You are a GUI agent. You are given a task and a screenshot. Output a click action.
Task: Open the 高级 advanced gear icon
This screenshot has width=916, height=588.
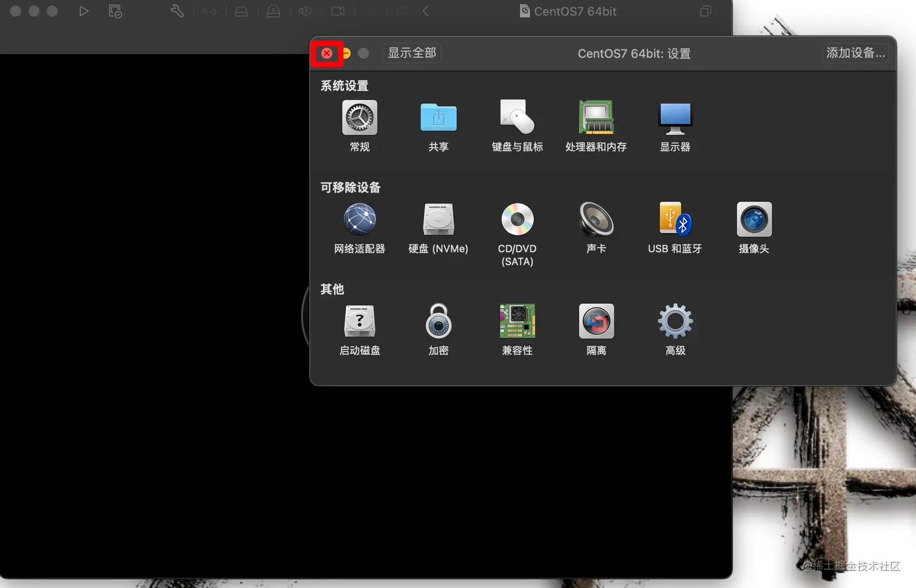click(675, 321)
